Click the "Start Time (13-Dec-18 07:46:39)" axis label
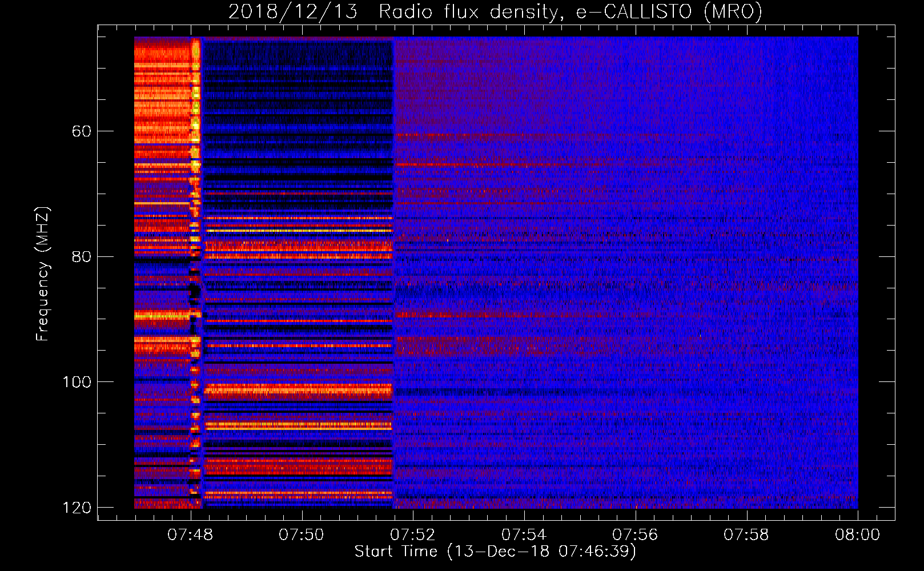The height and width of the screenshot is (571, 924). click(x=495, y=552)
